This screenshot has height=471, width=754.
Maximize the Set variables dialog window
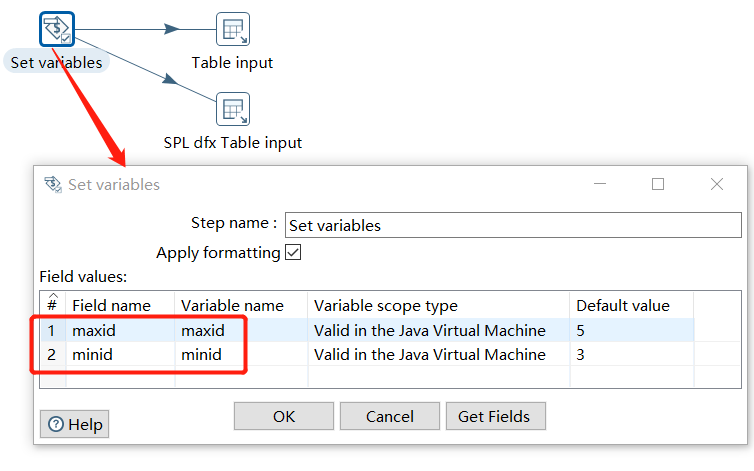pos(658,184)
